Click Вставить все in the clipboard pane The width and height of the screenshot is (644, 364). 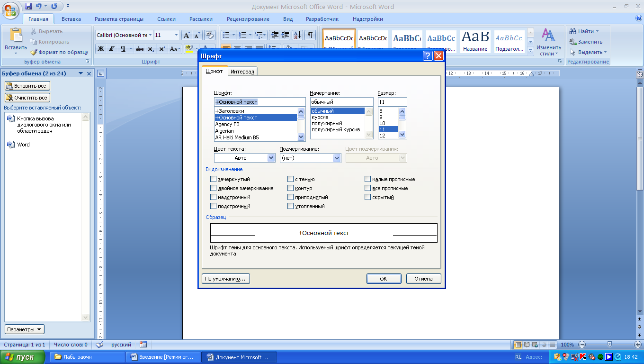pyautogui.click(x=27, y=86)
